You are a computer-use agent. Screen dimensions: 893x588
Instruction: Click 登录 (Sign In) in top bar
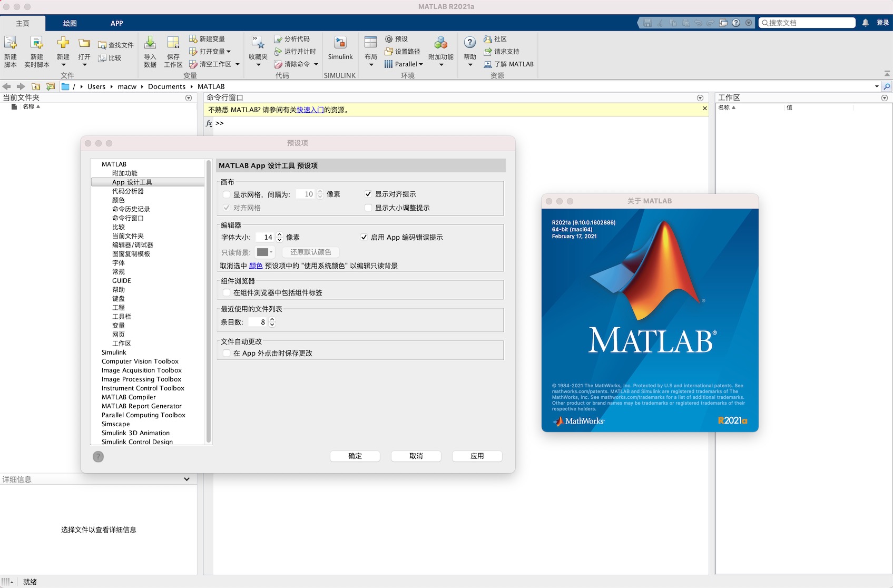tap(882, 23)
